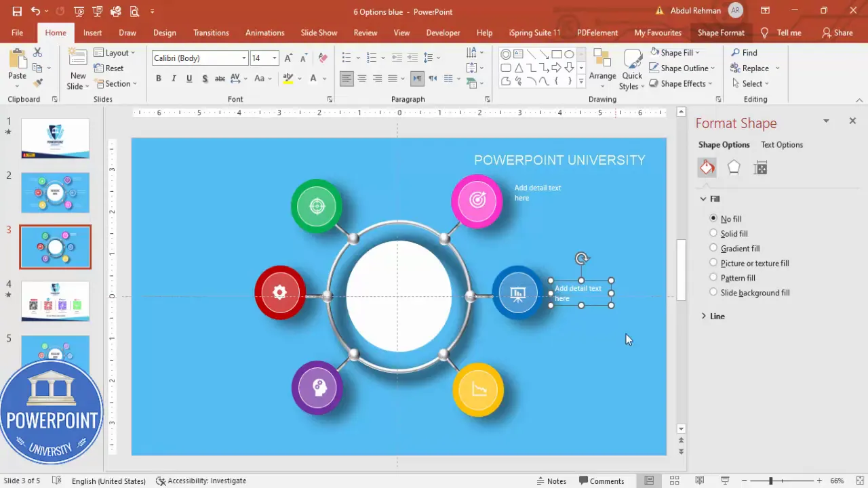
Task: Select slide 2 thumbnail
Action: tap(55, 192)
